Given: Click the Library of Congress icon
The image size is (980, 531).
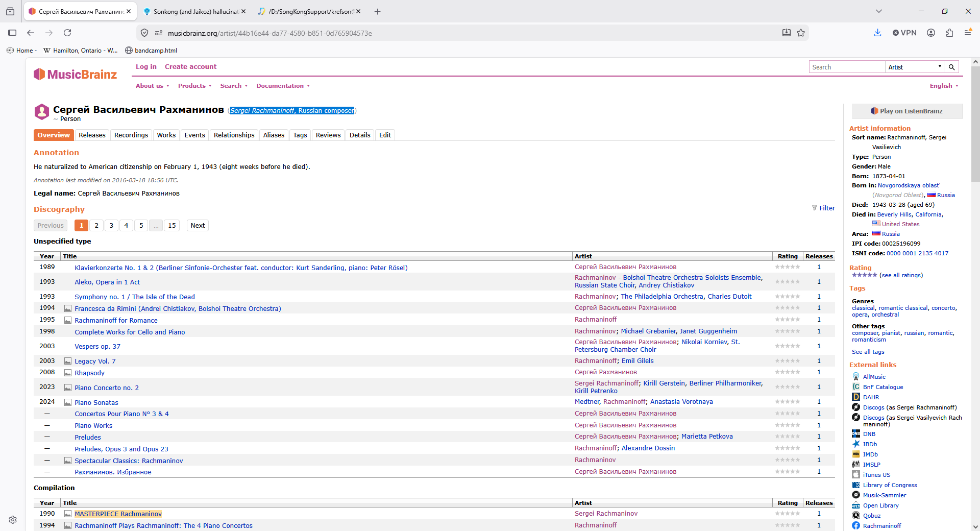Looking at the screenshot, I should click(856, 485).
